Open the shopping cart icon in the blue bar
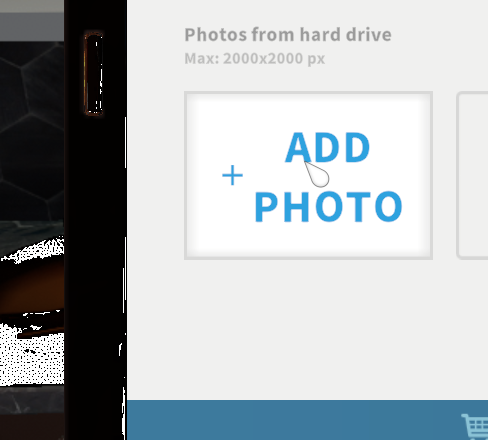 (x=475, y=426)
